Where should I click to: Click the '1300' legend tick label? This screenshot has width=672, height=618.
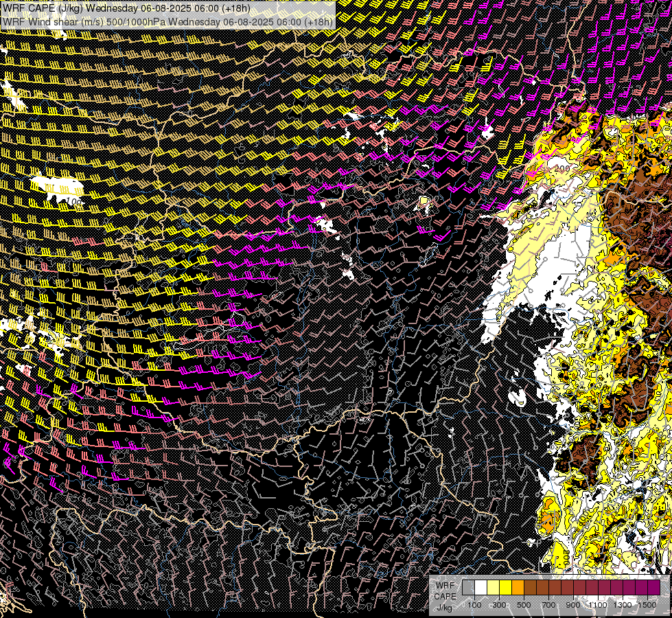(623, 605)
